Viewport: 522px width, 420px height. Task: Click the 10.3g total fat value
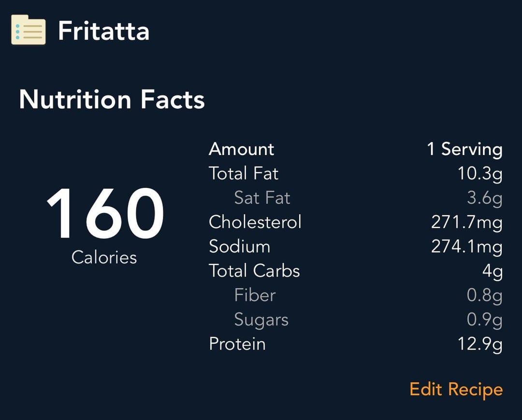[480, 174]
